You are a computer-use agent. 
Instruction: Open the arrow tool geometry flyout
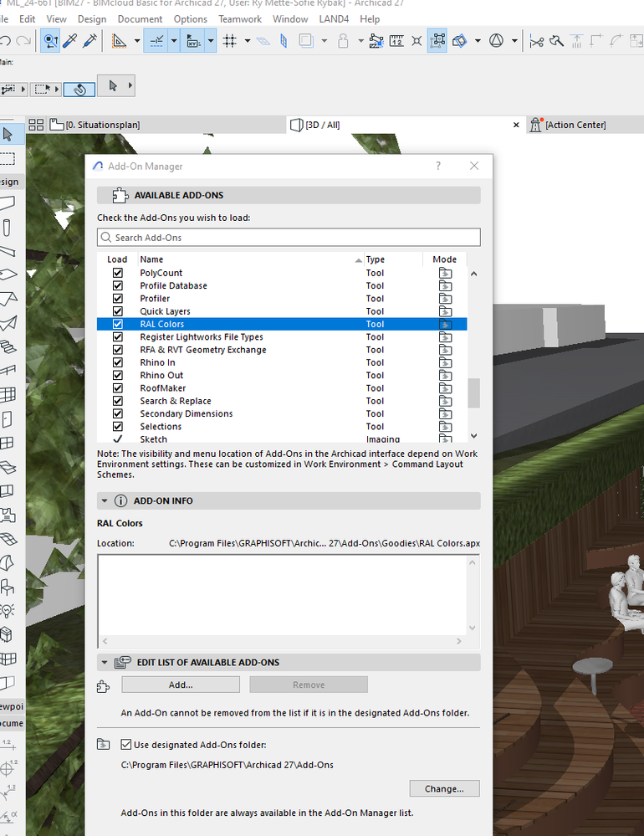130,85
